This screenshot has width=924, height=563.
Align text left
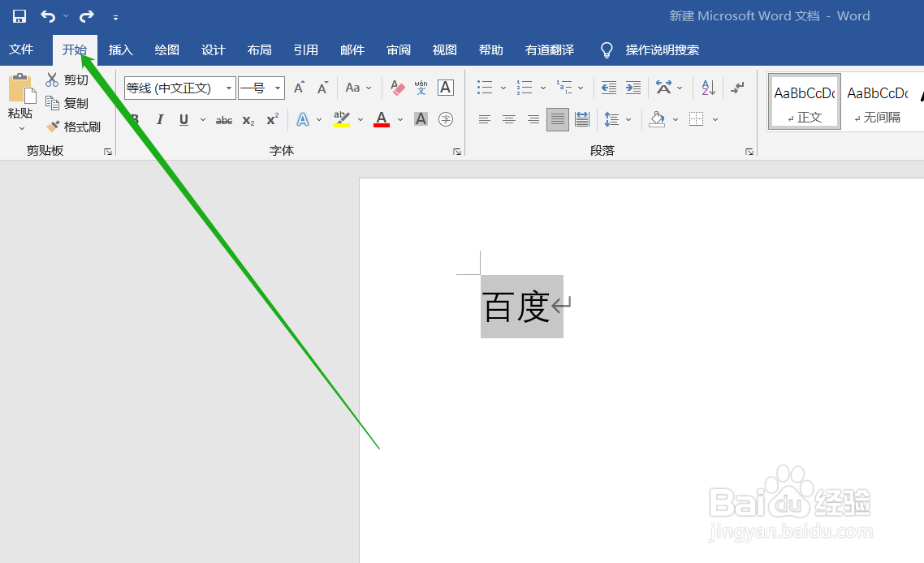click(x=485, y=119)
